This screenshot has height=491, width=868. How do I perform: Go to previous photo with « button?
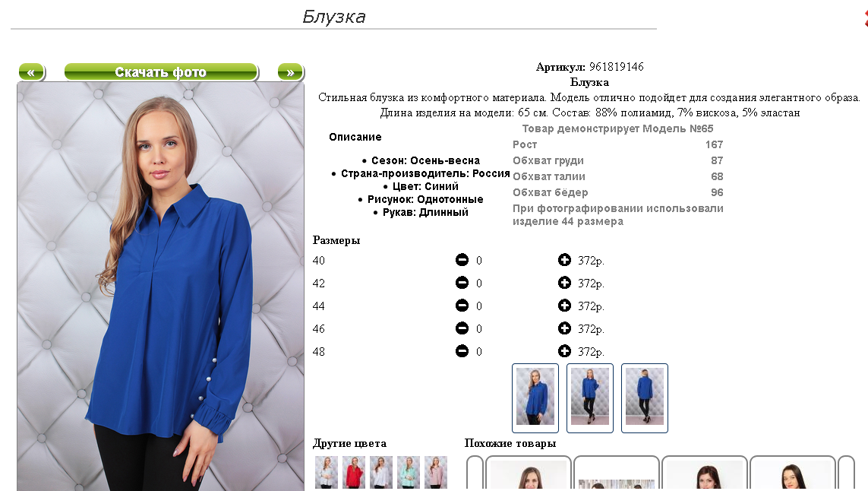click(x=32, y=72)
